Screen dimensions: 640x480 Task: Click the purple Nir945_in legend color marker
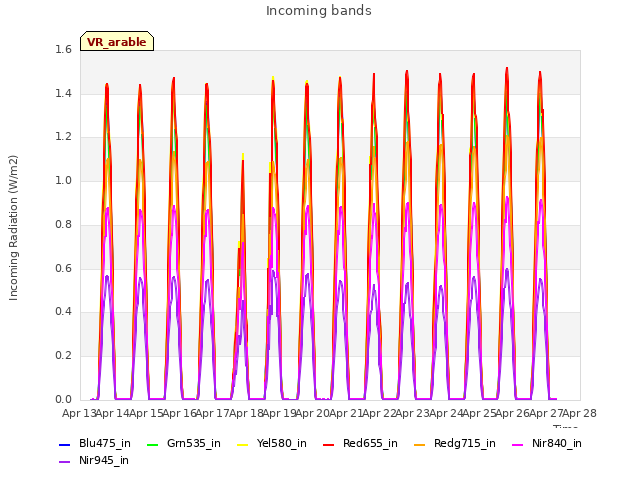(64, 462)
